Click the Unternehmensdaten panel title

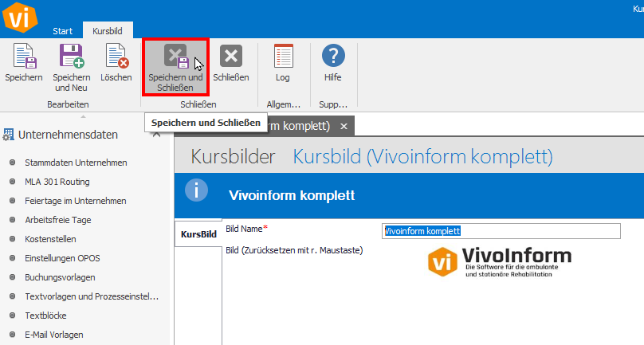(x=69, y=135)
